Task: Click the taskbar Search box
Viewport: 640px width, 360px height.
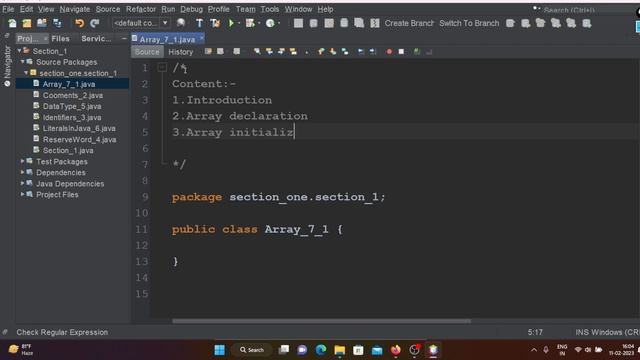Action: click(252, 350)
